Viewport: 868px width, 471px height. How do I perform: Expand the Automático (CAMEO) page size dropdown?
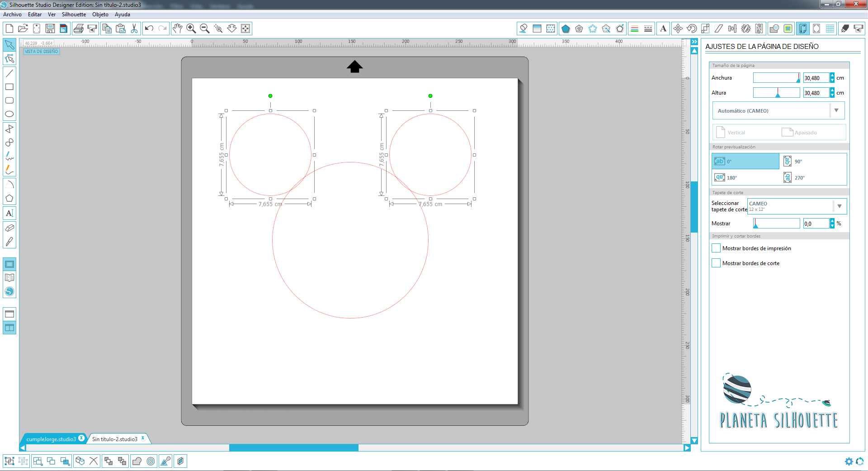pyautogui.click(x=836, y=110)
